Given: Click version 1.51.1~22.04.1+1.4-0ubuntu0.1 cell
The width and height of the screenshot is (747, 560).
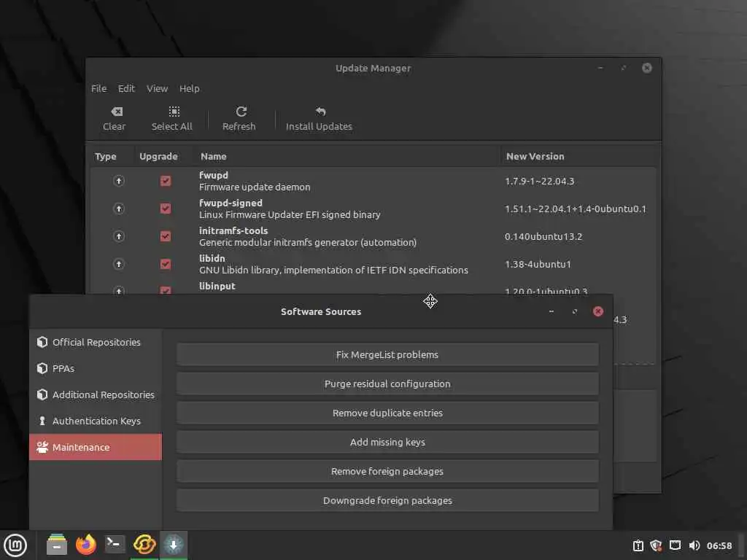Looking at the screenshot, I should tap(575, 209).
